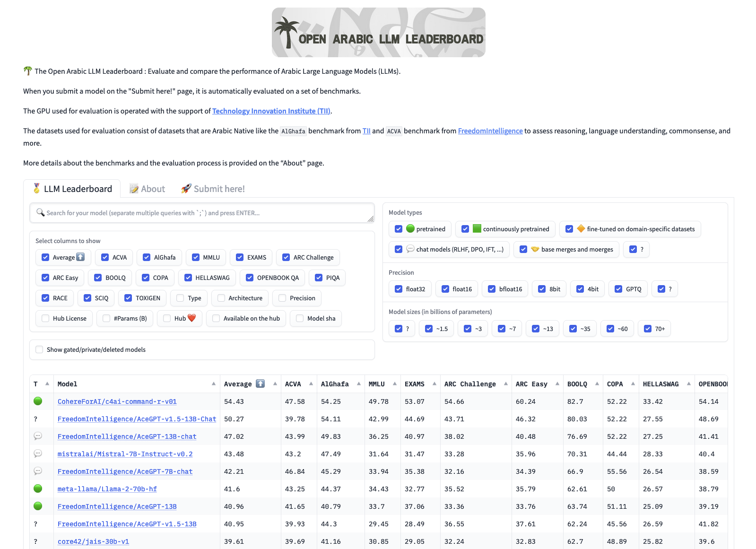Uncheck chat models (RLHF, DPO, IFT) type
756x549 pixels.
[x=399, y=249]
